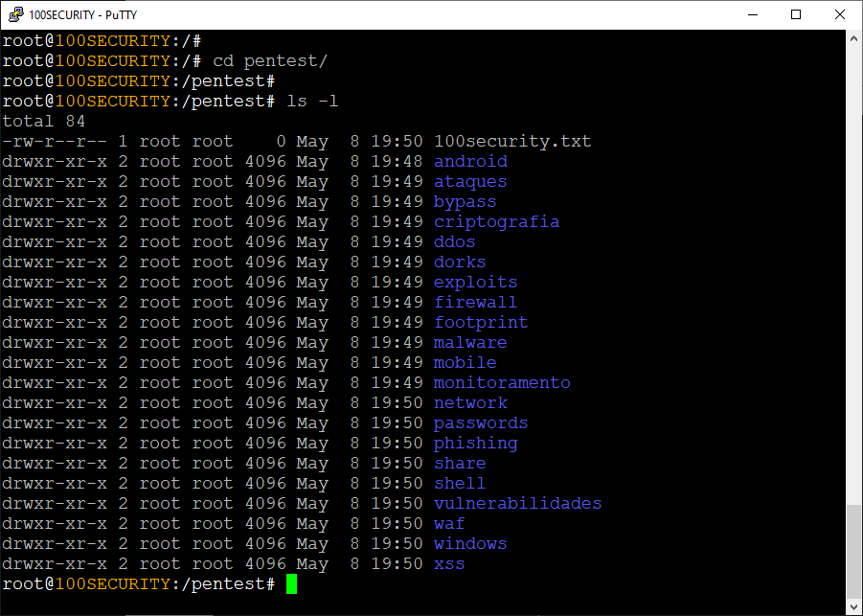The width and height of the screenshot is (863, 616).
Task: Click the criptografia directory entry
Action: click(x=496, y=222)
